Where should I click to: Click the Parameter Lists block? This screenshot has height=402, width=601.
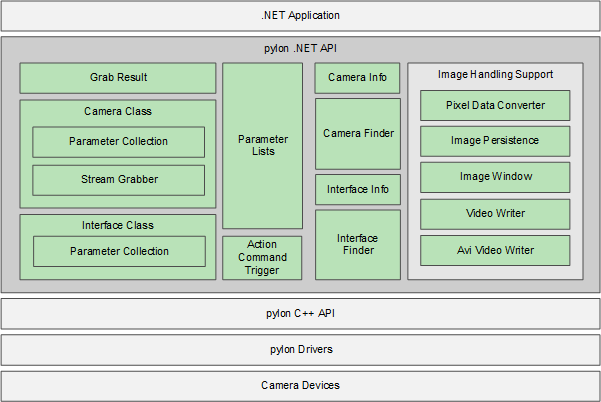(x=263, y=146)
